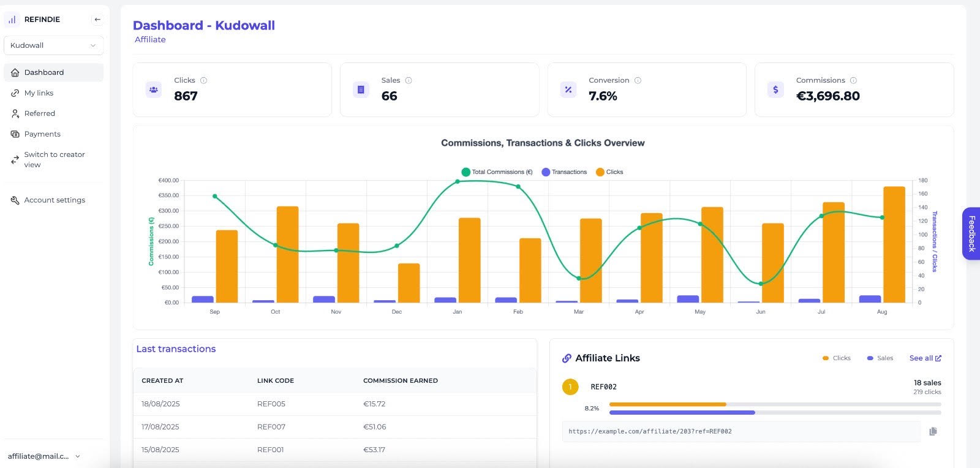This screenshot has width=980, height=468.
Task: Switch to creator view
Action: (54, 159)
